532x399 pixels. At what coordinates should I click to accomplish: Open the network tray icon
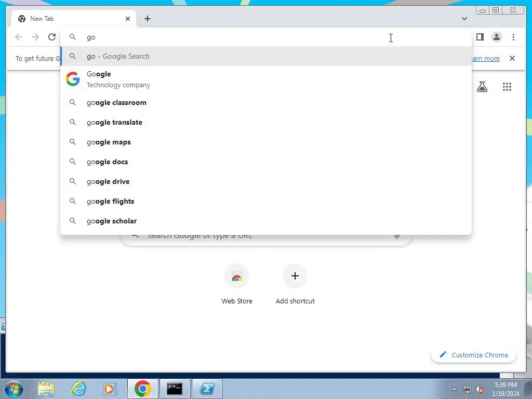pyautogui.click(x=467, y=390)
